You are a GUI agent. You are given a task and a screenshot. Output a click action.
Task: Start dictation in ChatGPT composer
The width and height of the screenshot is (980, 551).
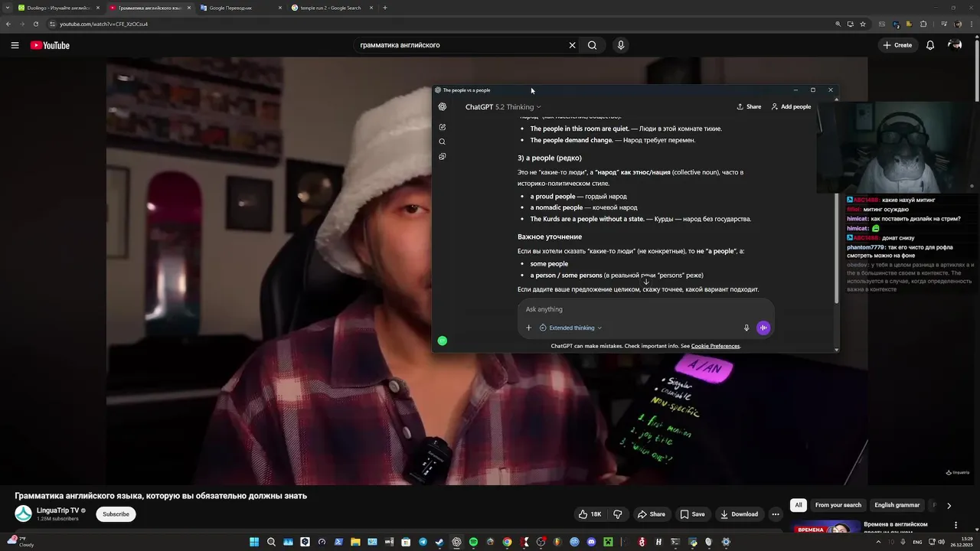tap(746, 328)
